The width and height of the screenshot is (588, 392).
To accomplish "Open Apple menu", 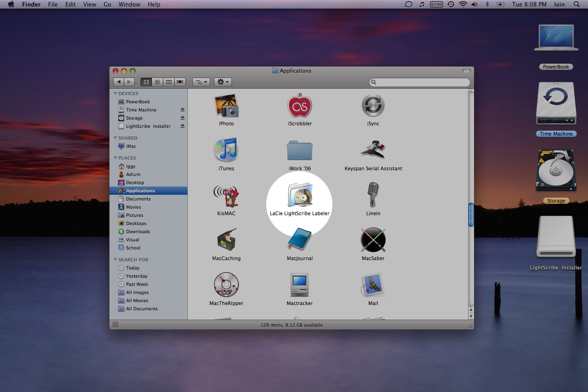I will point(11,4).
